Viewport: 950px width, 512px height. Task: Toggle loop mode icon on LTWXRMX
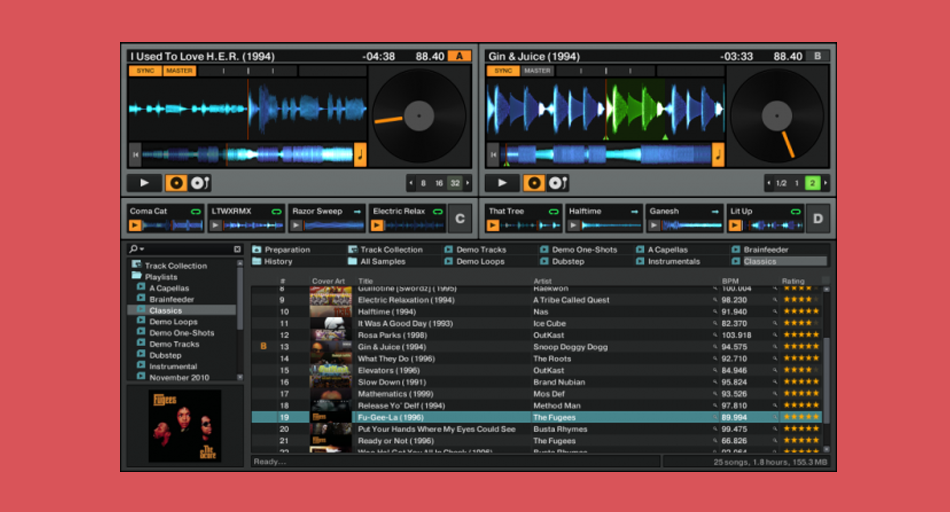(x=276, y=211)
